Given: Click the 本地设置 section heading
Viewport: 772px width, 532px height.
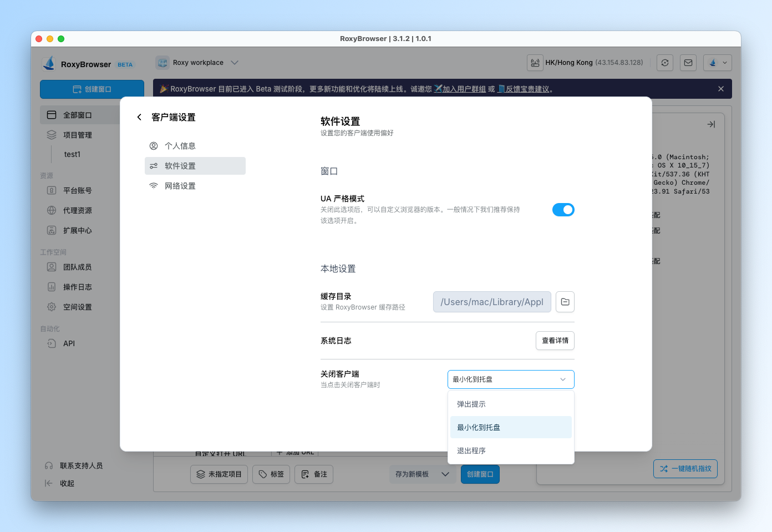Looking at the screenshot, I should click(338, 268).
